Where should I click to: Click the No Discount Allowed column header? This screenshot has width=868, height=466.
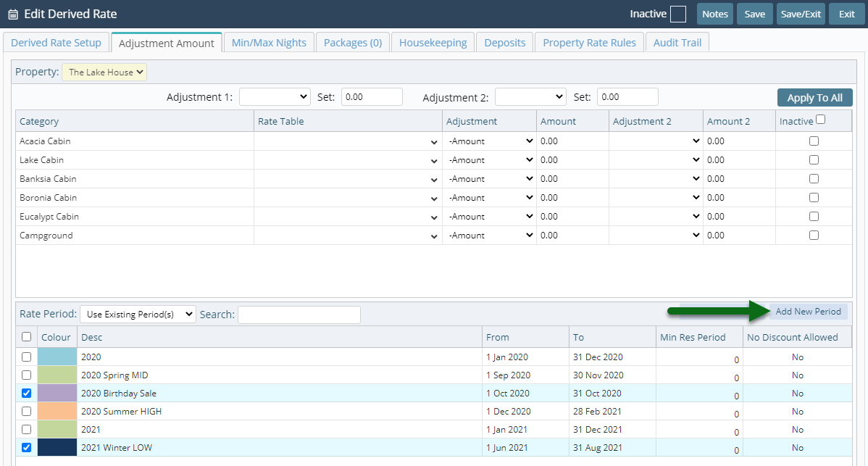pos(797,337)
